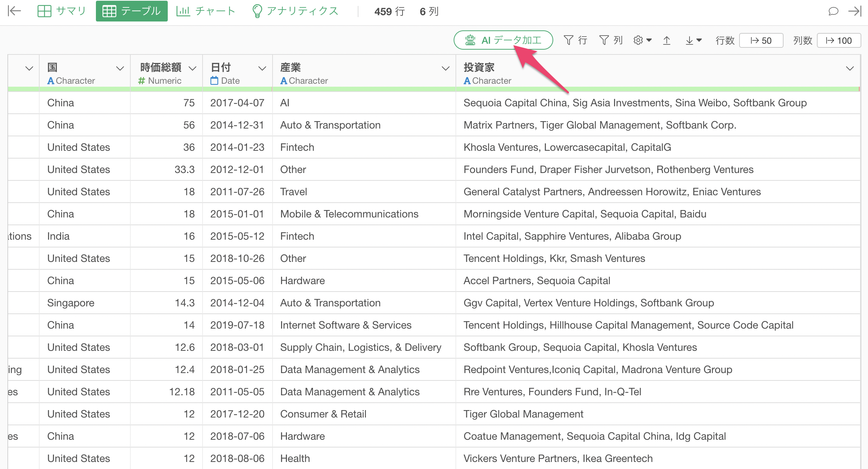
Task: Select cell with value 12.4
Action: click(x=166, y=369)
